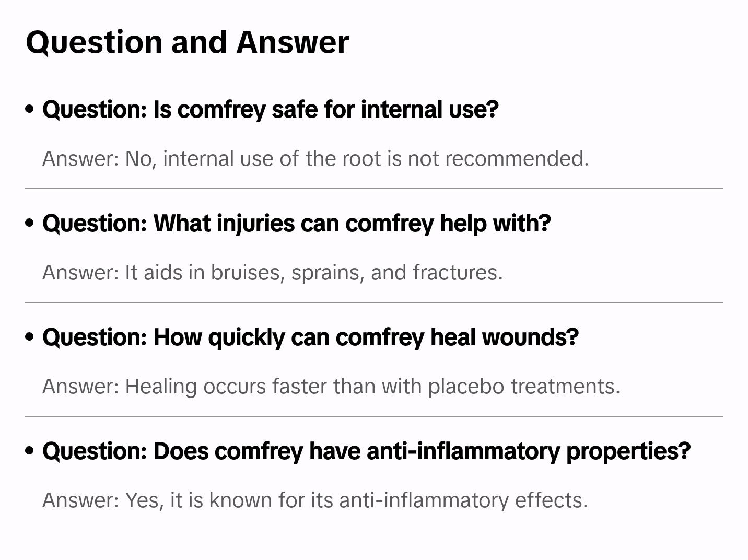Select 'How quickly can comfrey heal wounds?' question
This screenshot has width=748, height=560.
click(x=310, y=337)
